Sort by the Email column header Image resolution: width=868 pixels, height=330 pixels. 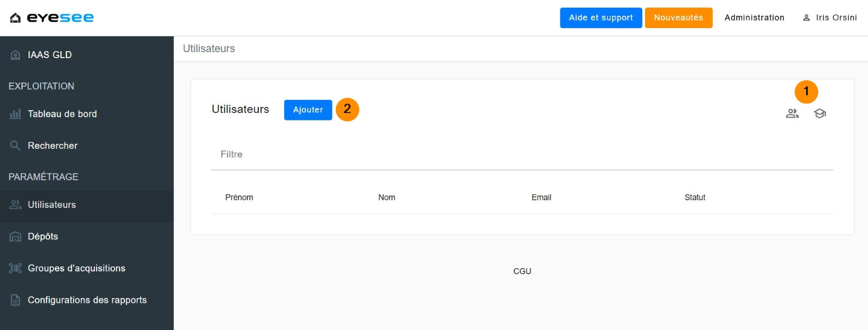541,198
